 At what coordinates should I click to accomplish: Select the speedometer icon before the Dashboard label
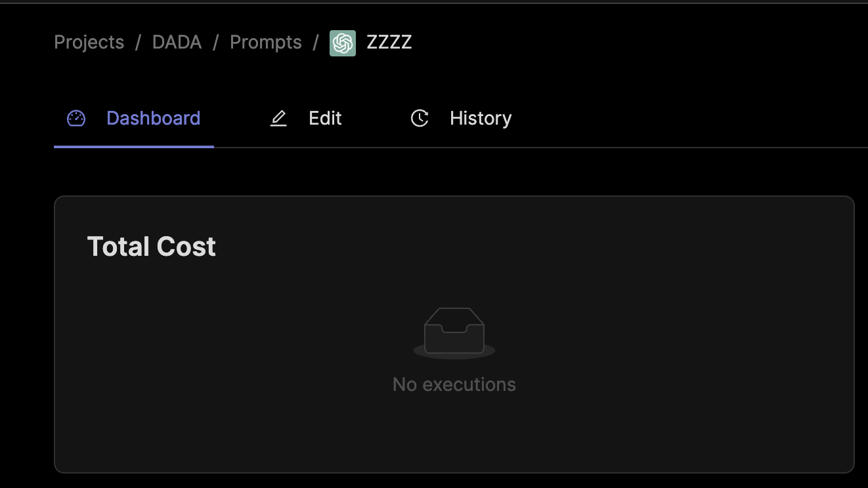pyautogui.click(x=77, y=119)
